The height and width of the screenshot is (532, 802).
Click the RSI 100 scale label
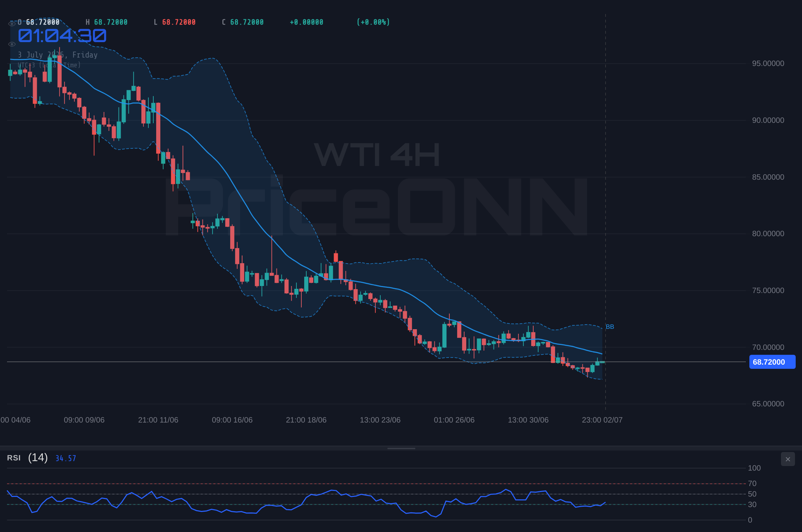[x=754, y=468]
